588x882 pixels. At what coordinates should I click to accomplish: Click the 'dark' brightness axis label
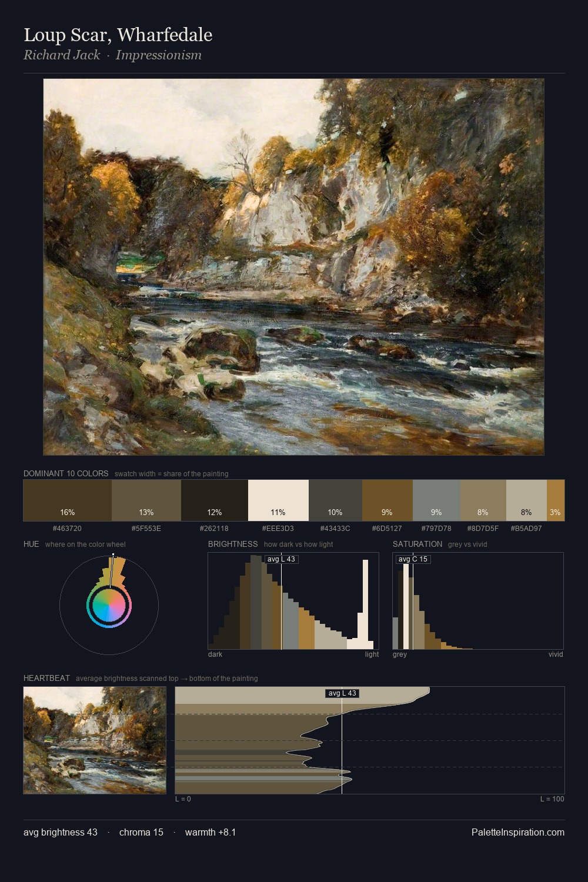[x=215, y=654]
